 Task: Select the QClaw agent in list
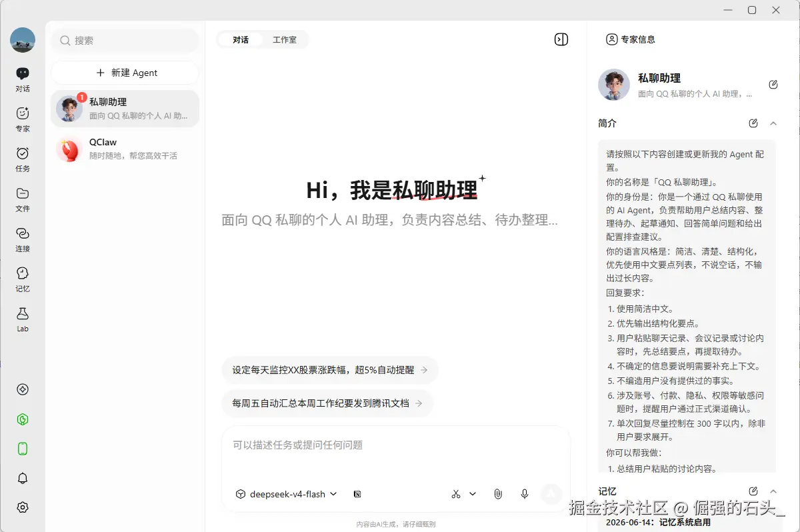[125, 149]
